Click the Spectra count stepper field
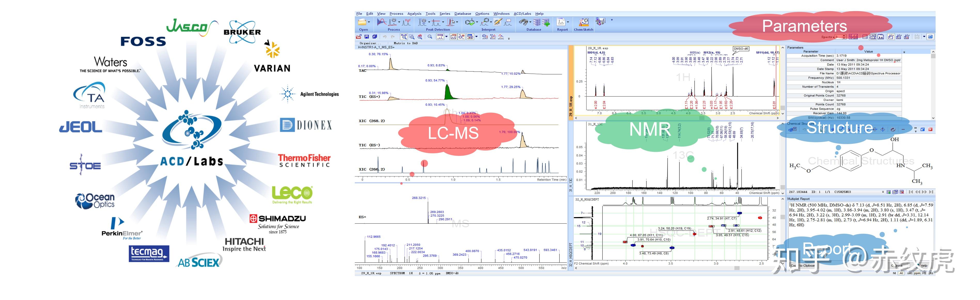The width and height of the screenshot is (980, 300). tap(839, 36)
